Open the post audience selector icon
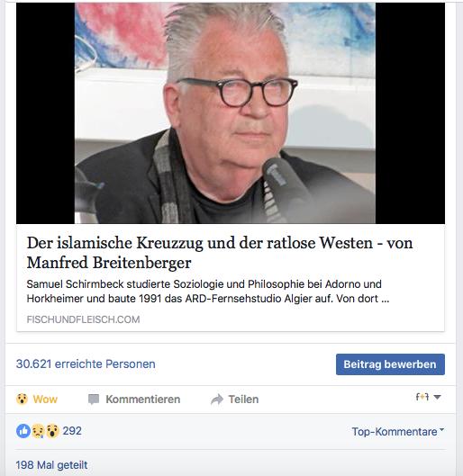 (x=422, y=397)
